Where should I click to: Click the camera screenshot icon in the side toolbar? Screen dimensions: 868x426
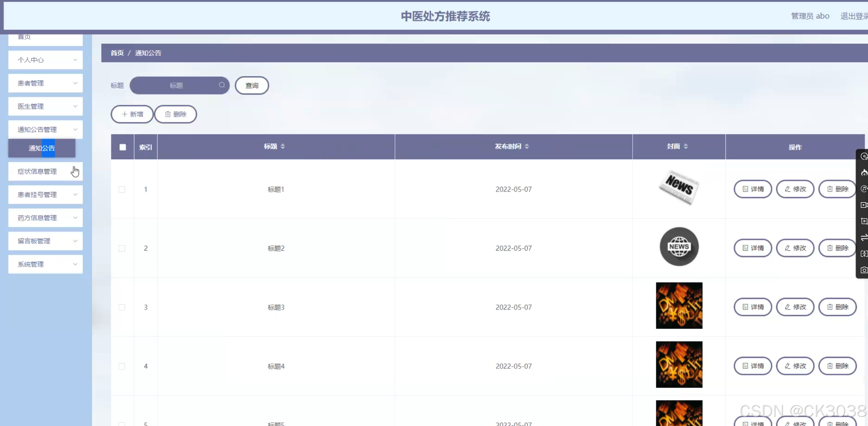pyautogui.click(x=864, y=270)
